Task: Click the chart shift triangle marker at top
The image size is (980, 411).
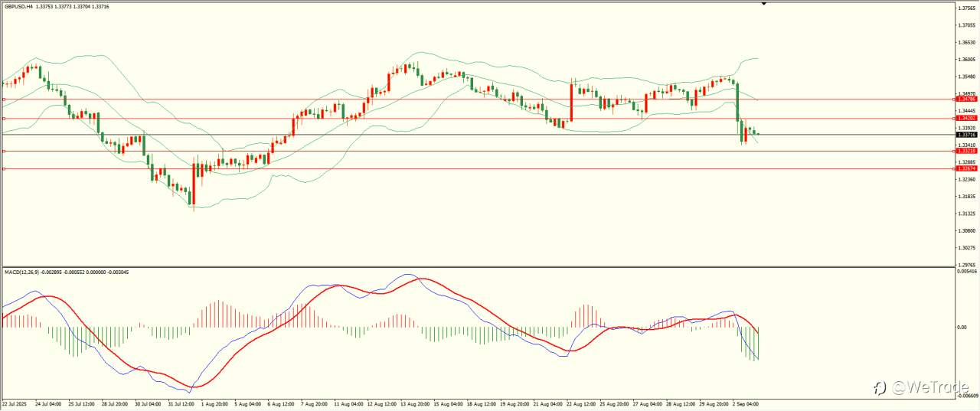Action: coord(763,4)
